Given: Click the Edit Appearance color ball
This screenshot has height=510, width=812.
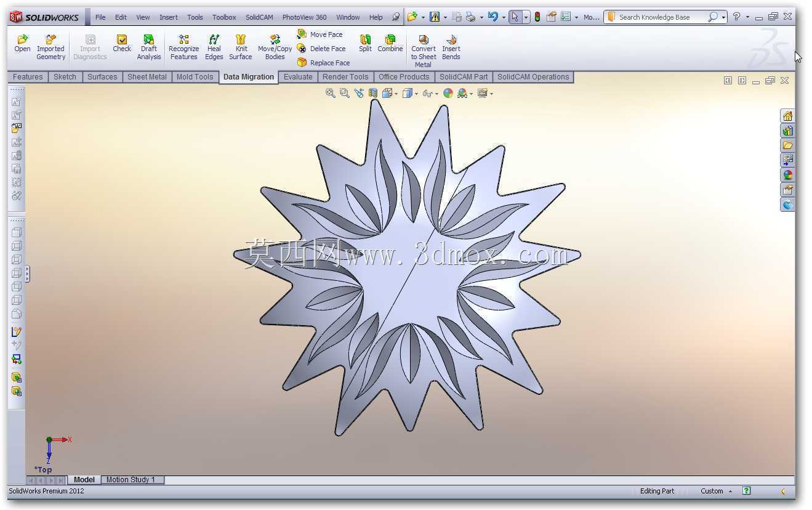Looking at the screenshot, I should [448, 93].
